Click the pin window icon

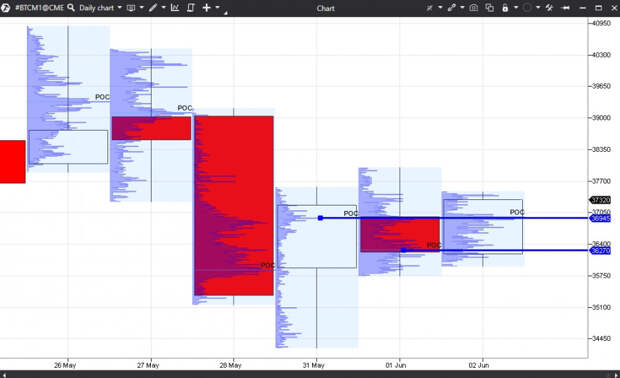pos(566,8)
